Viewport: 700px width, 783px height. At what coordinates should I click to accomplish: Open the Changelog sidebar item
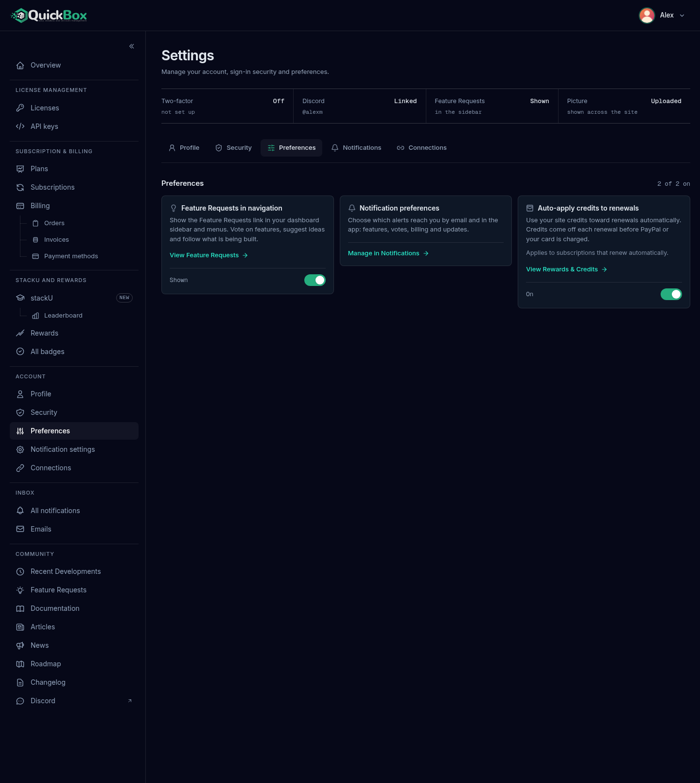(x=74, y=682)
